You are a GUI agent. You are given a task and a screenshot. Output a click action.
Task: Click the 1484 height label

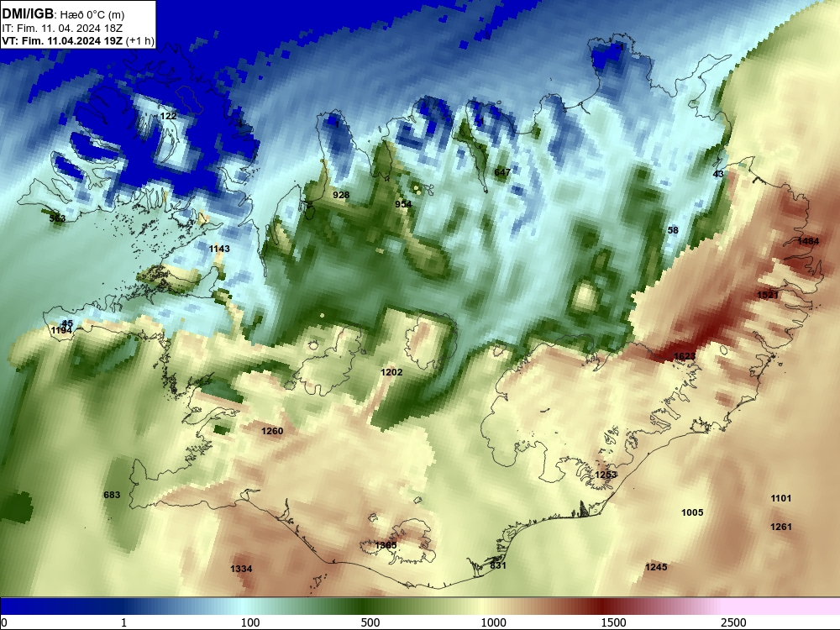pyautogui.click(x=808, y=241)
